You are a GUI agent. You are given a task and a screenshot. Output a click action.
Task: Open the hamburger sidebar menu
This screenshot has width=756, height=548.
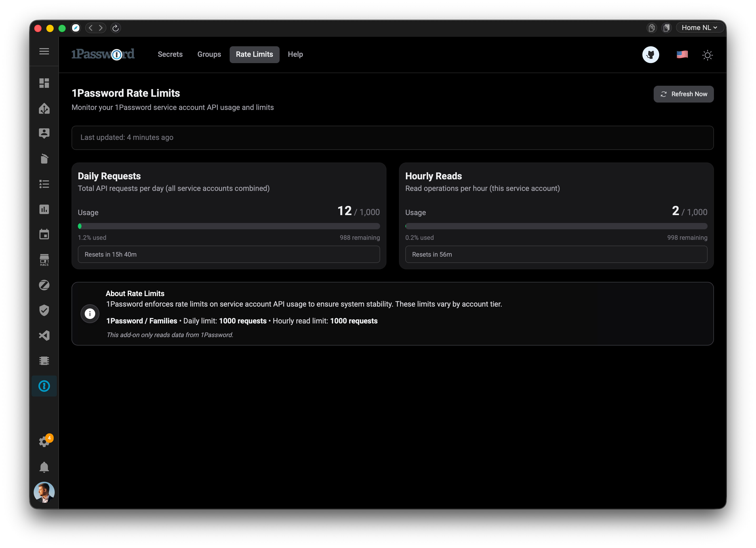44,51
